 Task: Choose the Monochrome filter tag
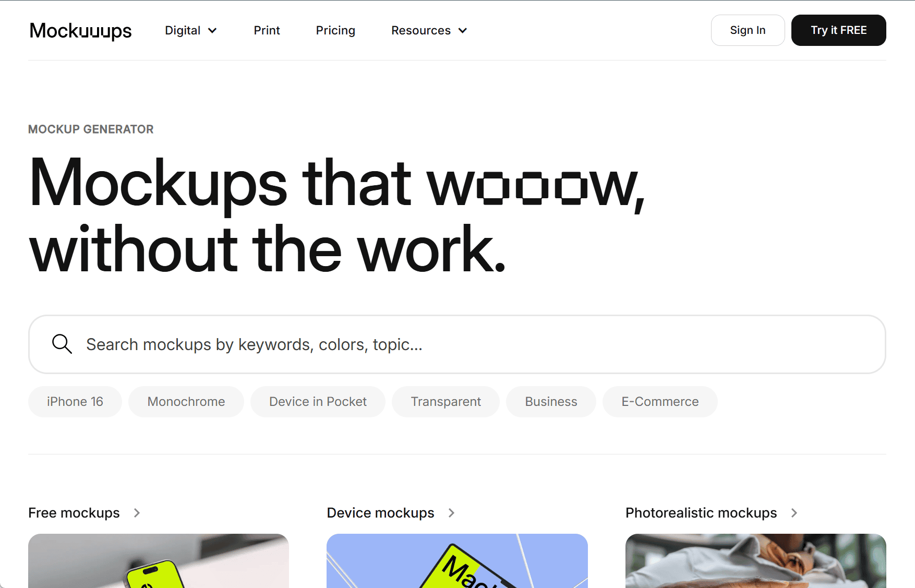[186, 402]
